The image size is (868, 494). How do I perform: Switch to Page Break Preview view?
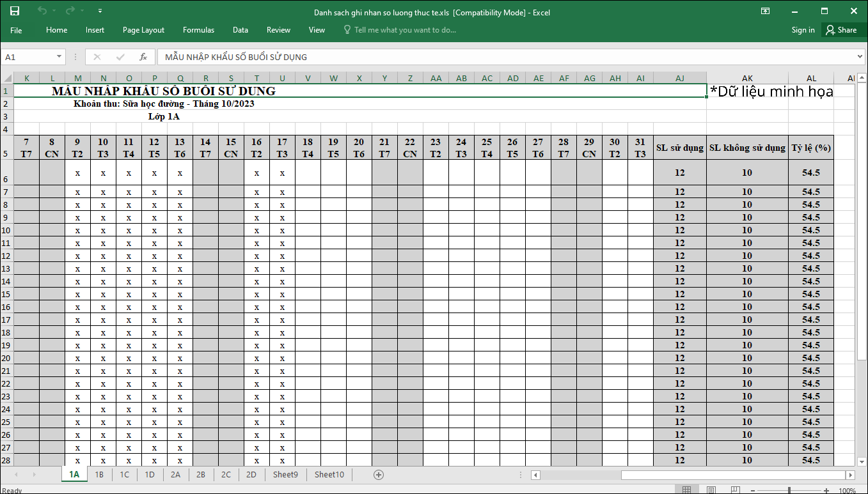click(x=735, y=490)
